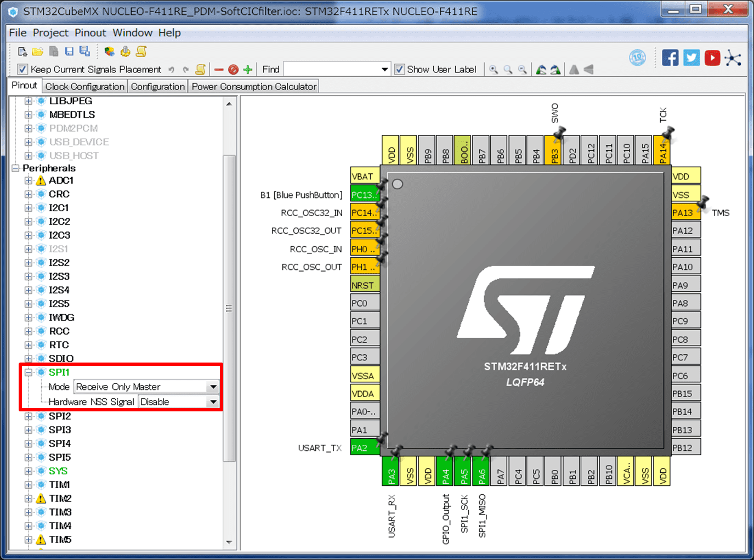Click the New Project icon

coord(22,52)
